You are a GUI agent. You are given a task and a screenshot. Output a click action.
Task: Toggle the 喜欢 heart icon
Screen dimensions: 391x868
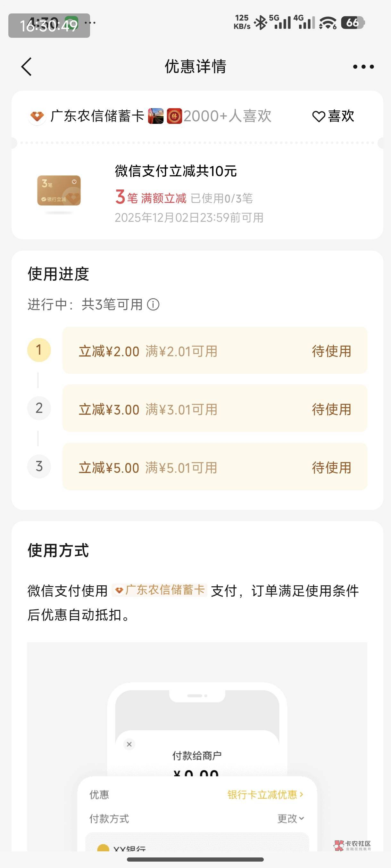pyautogui.click(x=319, y=117)
